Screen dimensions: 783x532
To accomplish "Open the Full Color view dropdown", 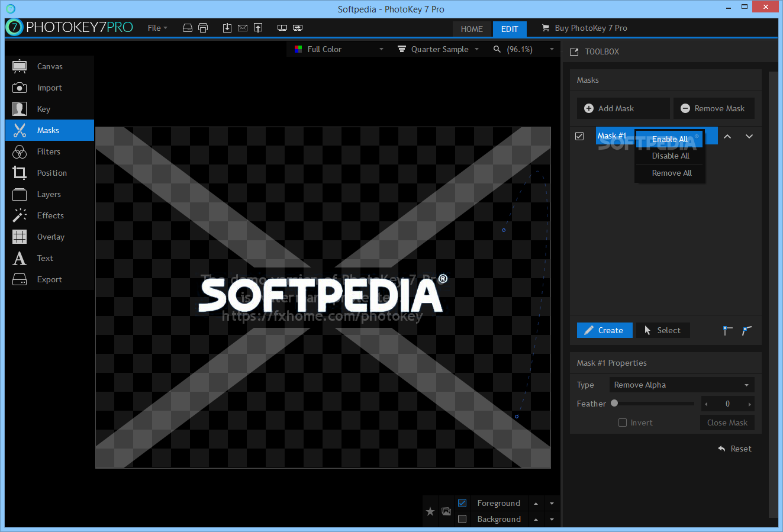I will (x=340, y=49).
